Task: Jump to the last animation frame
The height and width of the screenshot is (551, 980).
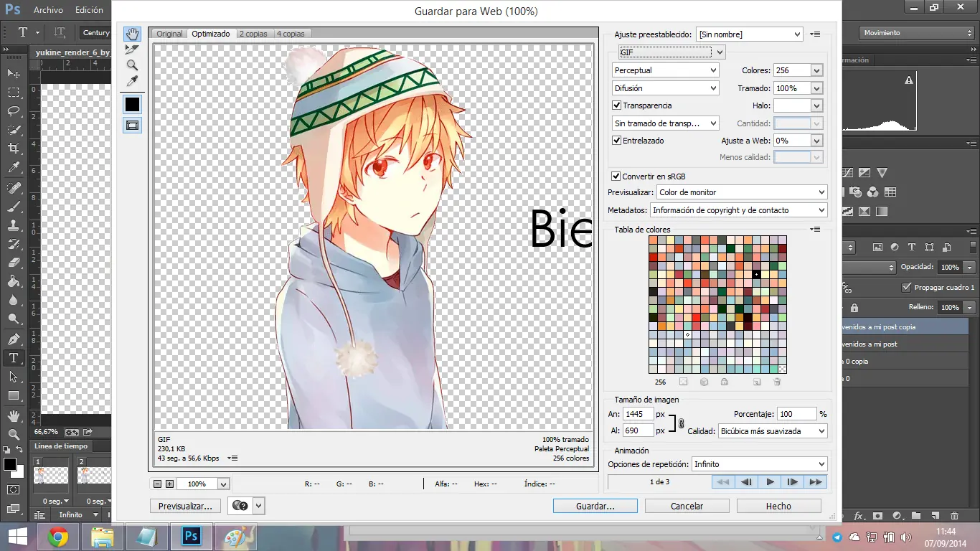Action: point(816,482)
